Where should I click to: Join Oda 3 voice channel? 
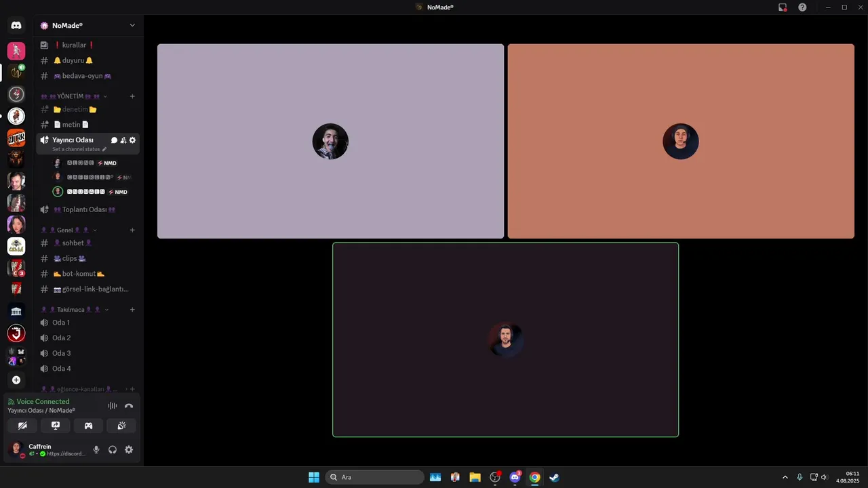88,353
